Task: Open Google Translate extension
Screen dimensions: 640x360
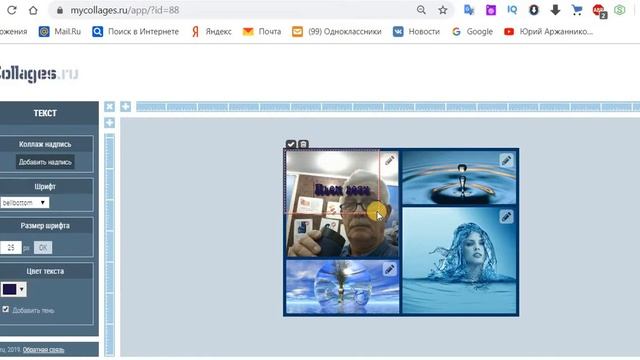Action: [469, 10]
